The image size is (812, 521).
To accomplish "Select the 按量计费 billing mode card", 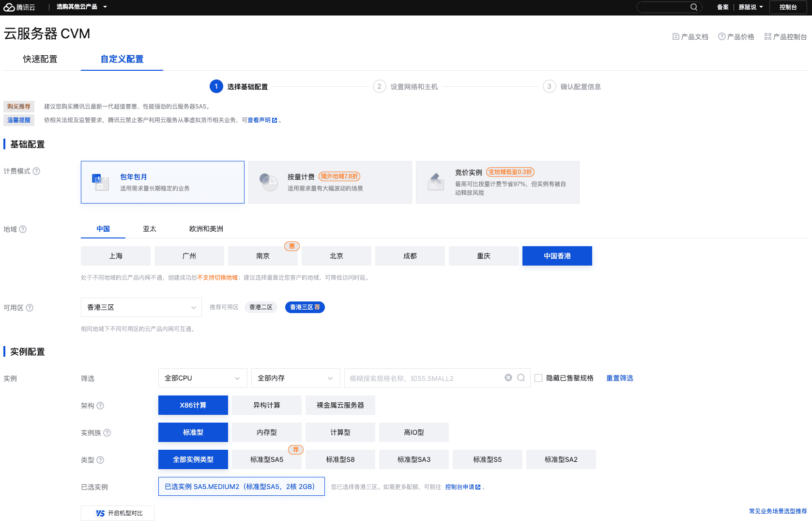I will 330,182.
